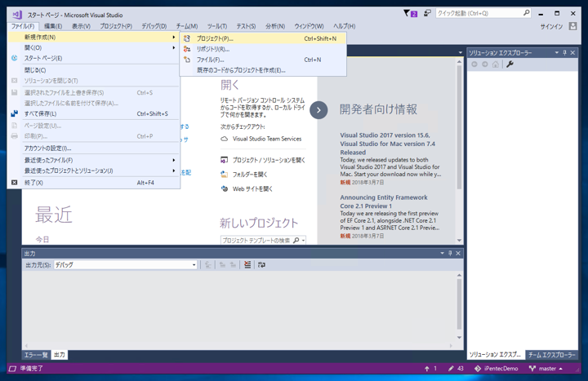
Task: Click the サインイン sign-in link
Action: click(551, 27)
